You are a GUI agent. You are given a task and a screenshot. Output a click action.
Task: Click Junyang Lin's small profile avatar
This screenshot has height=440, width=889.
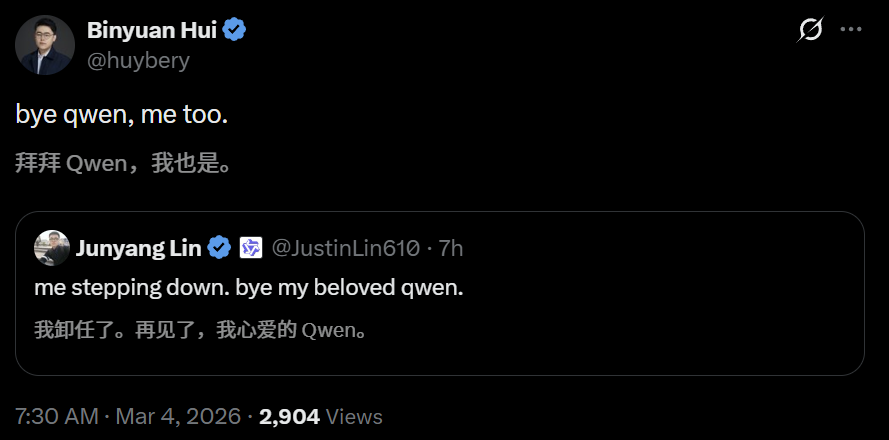pos(52,248)
